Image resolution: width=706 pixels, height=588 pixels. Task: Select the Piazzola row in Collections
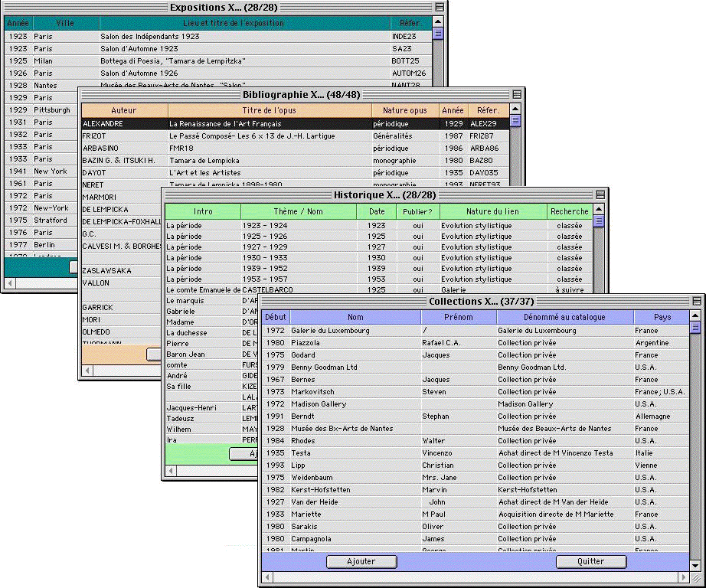pos(476,343)
